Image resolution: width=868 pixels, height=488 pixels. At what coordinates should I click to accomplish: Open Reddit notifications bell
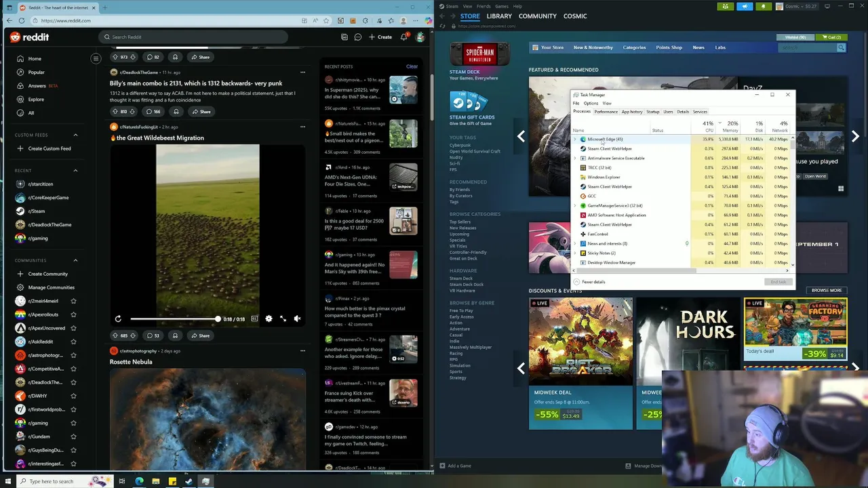click(x=404, y=37)
